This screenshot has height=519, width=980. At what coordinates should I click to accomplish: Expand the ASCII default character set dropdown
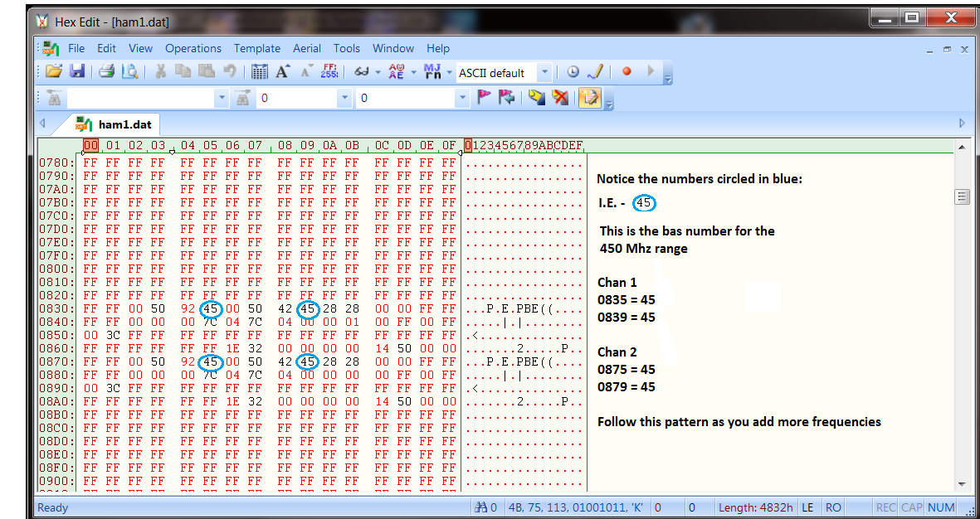pos(544,73)
